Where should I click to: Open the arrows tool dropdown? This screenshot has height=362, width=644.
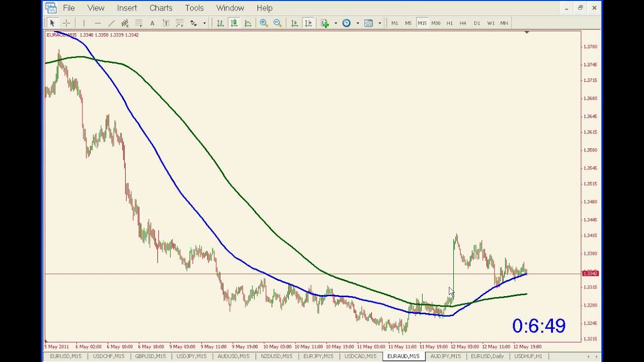coord(204,23)
